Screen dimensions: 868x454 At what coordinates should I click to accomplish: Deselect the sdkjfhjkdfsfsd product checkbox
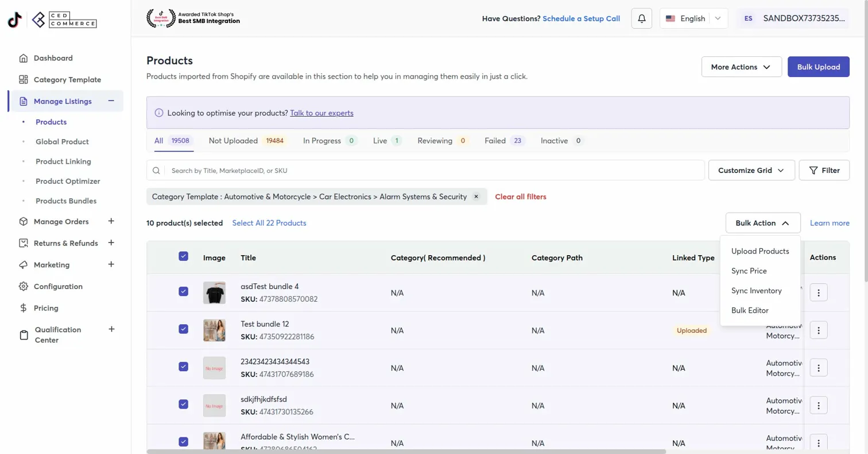tap(183, 404)
